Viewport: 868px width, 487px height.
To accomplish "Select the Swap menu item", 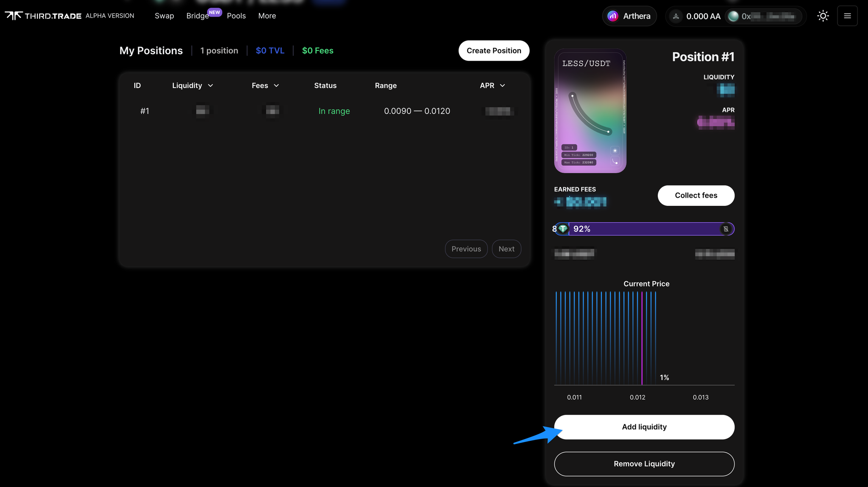I will (x=164, y=16).
